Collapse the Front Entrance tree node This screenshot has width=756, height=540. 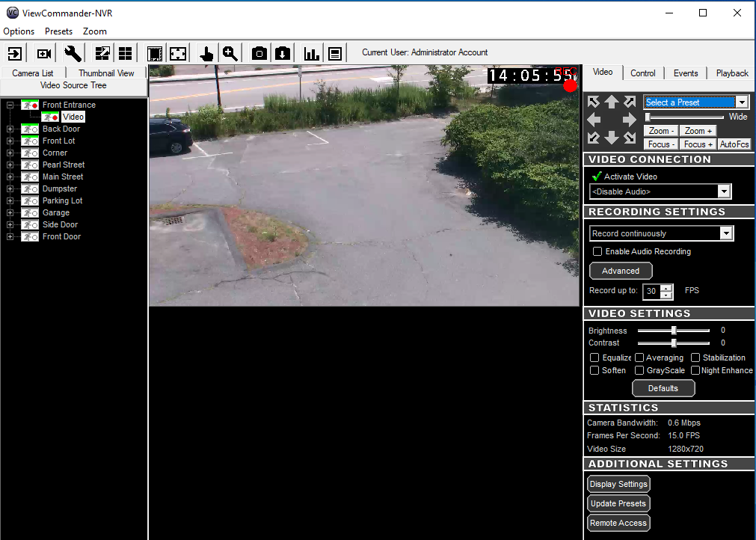[x=10, y=105]
